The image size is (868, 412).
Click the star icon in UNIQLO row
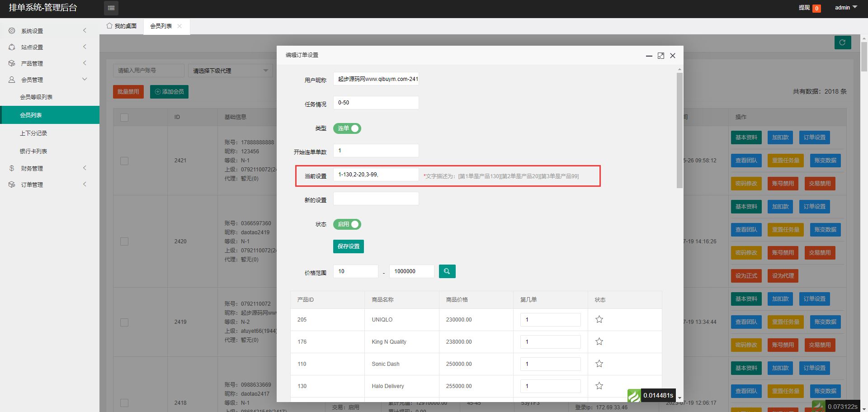tap(599, 319)
